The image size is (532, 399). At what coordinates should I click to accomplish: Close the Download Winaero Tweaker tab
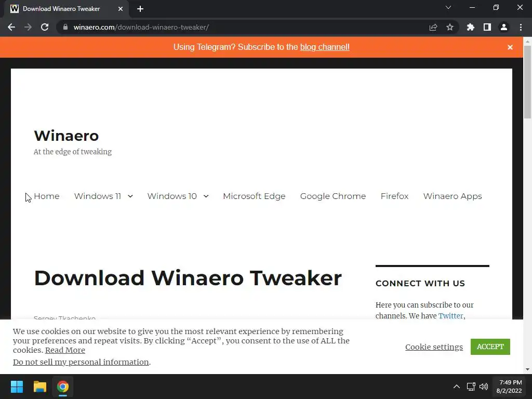click(121, 9)
